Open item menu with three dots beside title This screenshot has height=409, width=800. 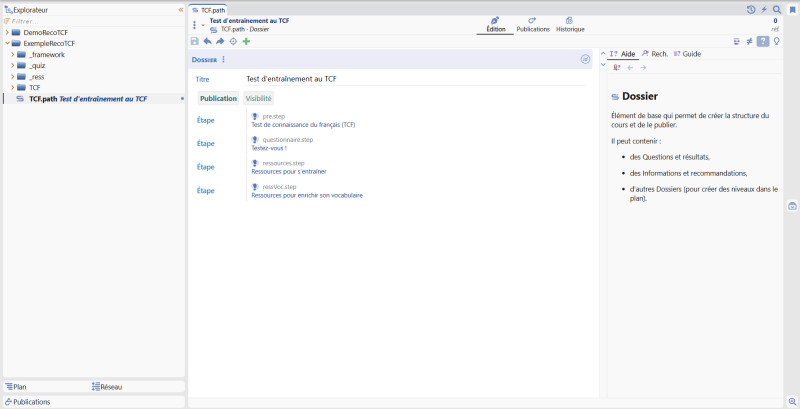coord(194,25)
